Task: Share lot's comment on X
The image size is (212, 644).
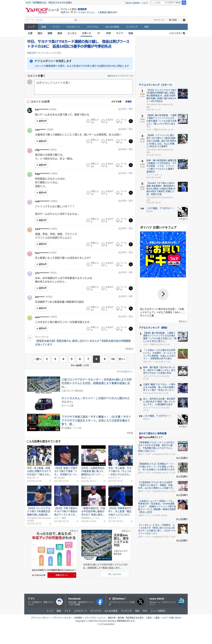Action: click(x=131, y=309)
